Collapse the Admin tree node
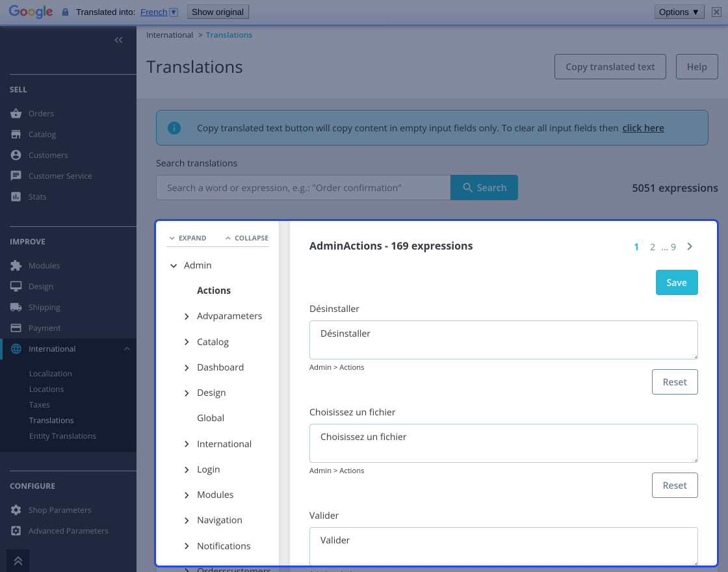Image resolution: width=728 pixels, height=572 pixels. pyautogui.click(x=174, y=266)
